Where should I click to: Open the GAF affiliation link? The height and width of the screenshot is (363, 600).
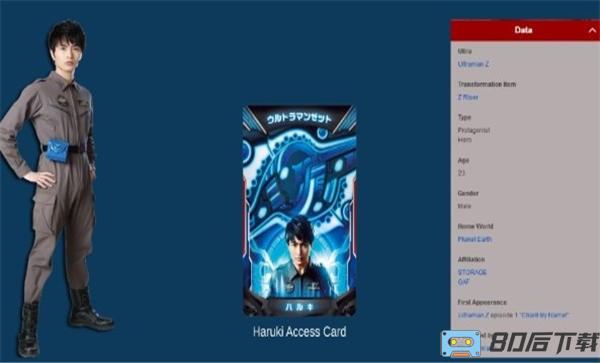point(463,282)
